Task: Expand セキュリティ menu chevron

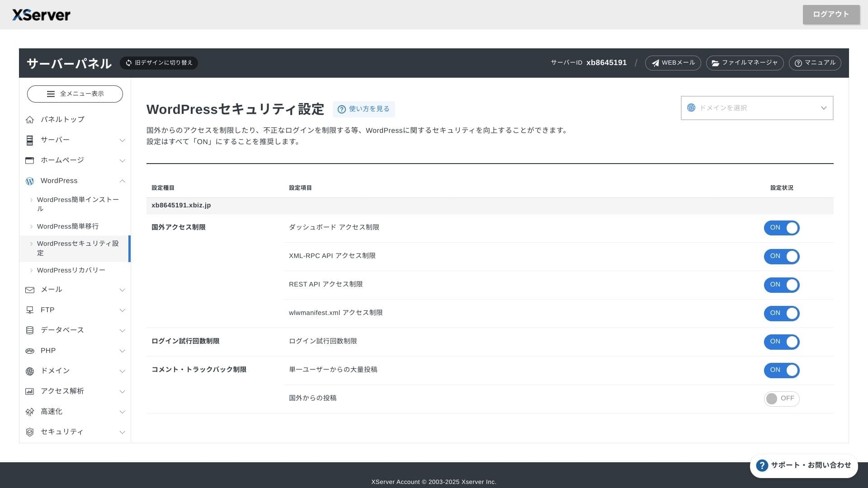Action: pyautogui.click(x=122, y=432)
